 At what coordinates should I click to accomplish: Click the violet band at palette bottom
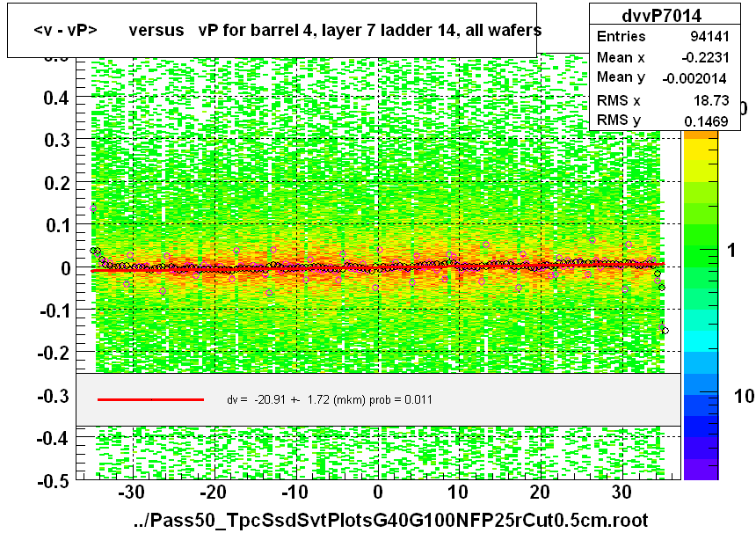(701, 470)
